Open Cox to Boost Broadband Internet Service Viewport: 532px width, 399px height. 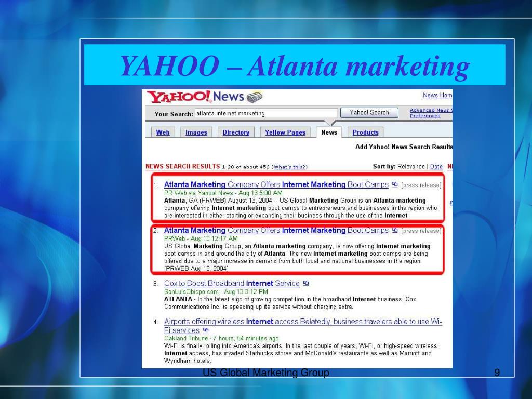232,283
